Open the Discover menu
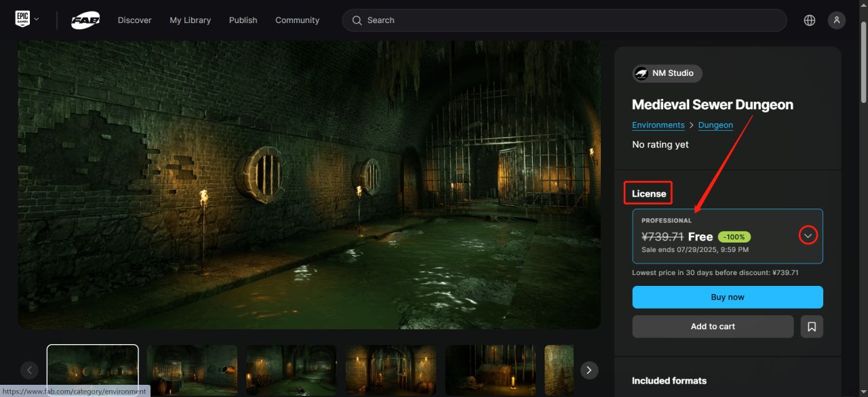The width and height of the screenshot is (868, 397). (x=134, y=20)
